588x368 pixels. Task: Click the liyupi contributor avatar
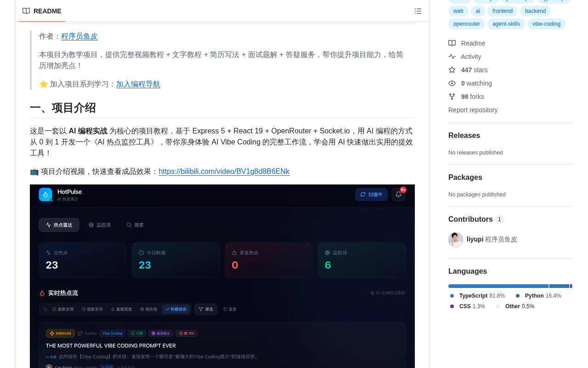pos(456,240)
